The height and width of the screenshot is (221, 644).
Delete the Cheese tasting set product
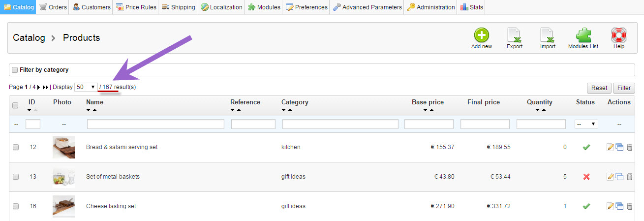tap(629, 206)
